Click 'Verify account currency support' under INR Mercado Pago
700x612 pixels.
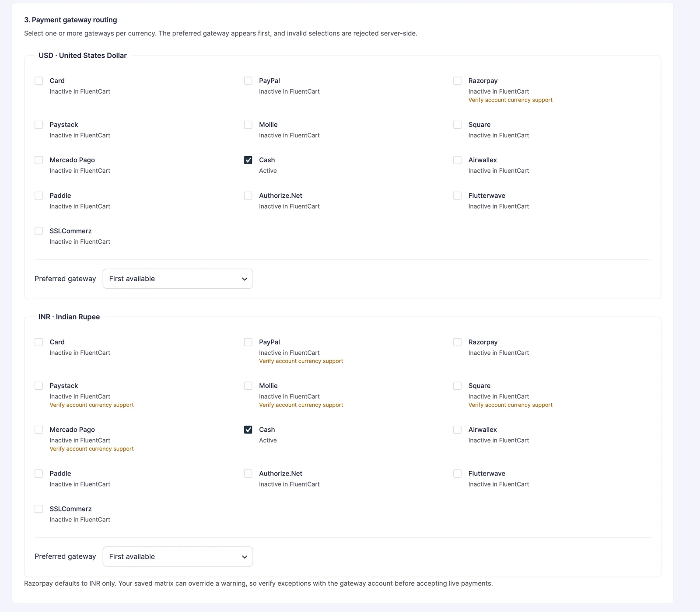91,449
